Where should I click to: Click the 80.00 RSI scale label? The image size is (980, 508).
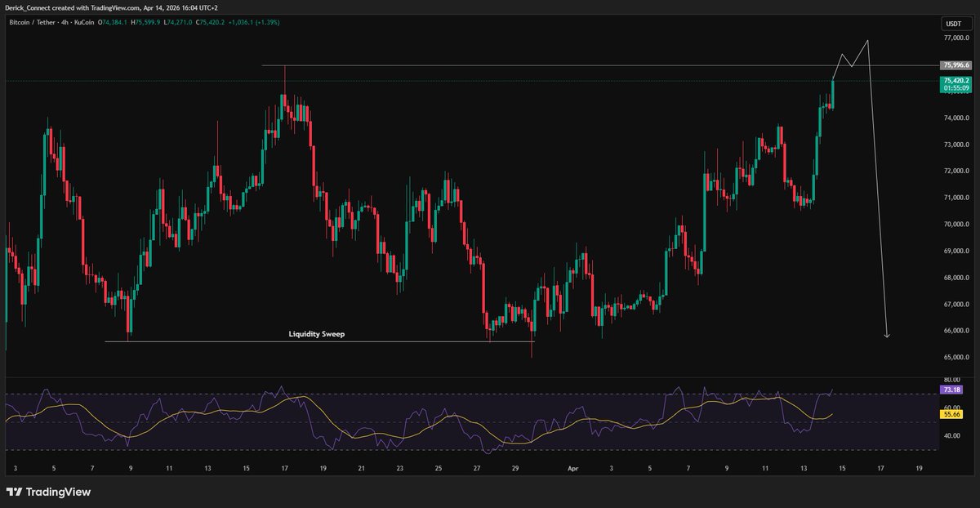951,380
